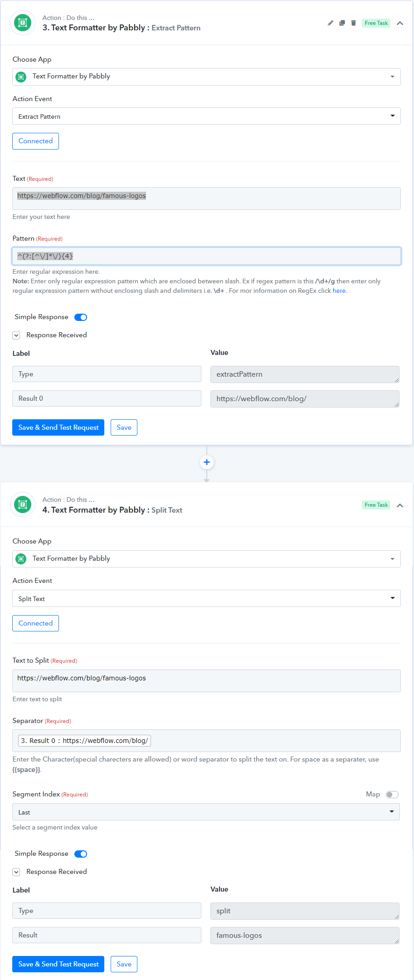Viewport: 414px width, 980px height.
Task: Click the mapped tag '3. Result 0' in Separator
Action: (x=84, y=741)
